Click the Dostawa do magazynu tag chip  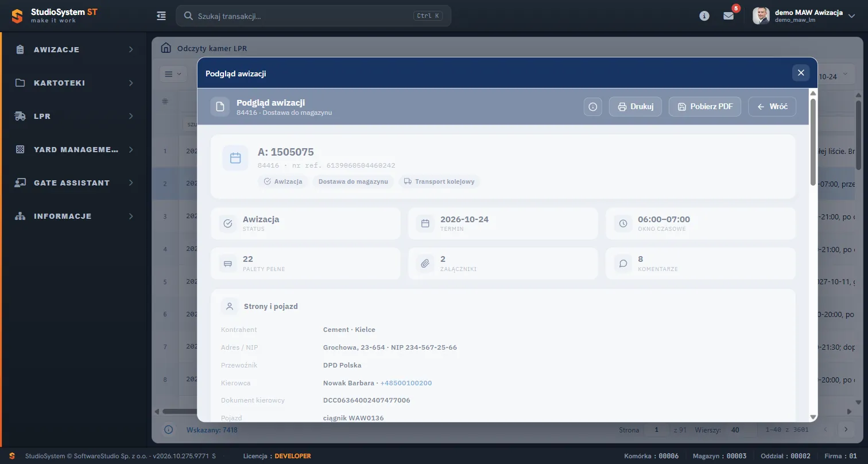click(354, 181)
